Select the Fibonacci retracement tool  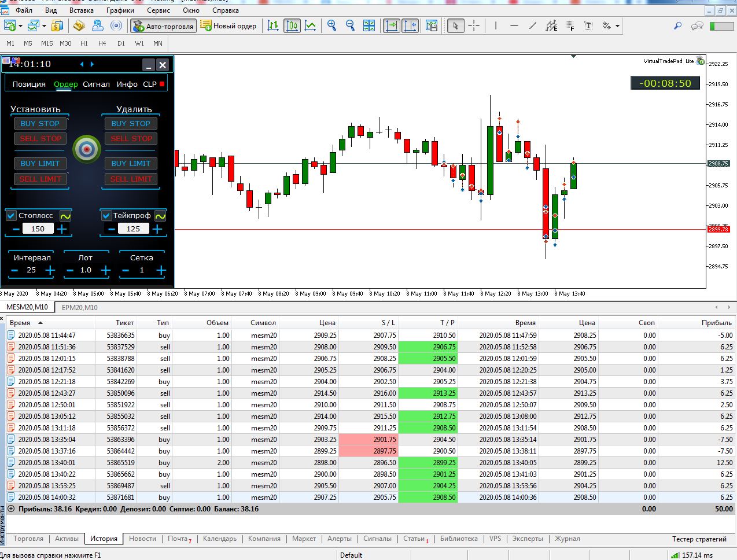(x=570, y=25)
